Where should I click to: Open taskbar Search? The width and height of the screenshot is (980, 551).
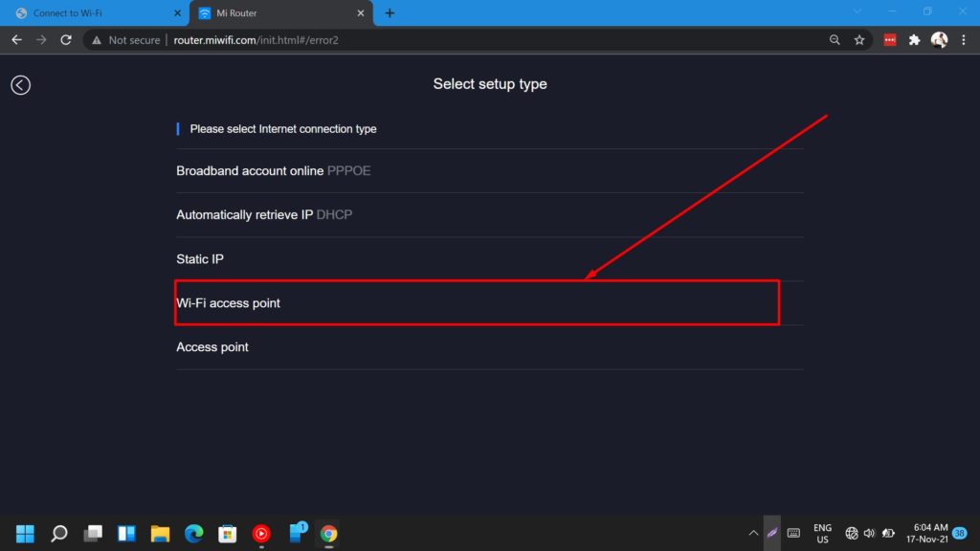point(59,534)
